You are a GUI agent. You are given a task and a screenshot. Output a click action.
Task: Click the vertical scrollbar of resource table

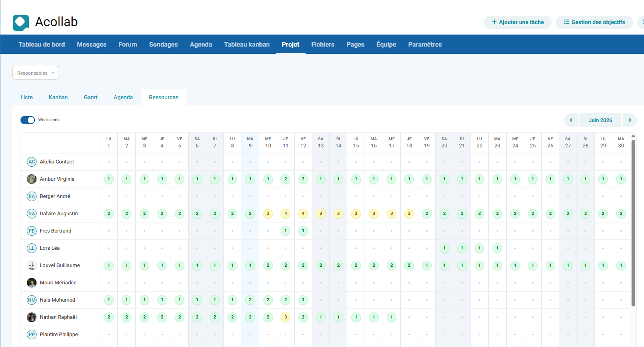pos(633,223)
